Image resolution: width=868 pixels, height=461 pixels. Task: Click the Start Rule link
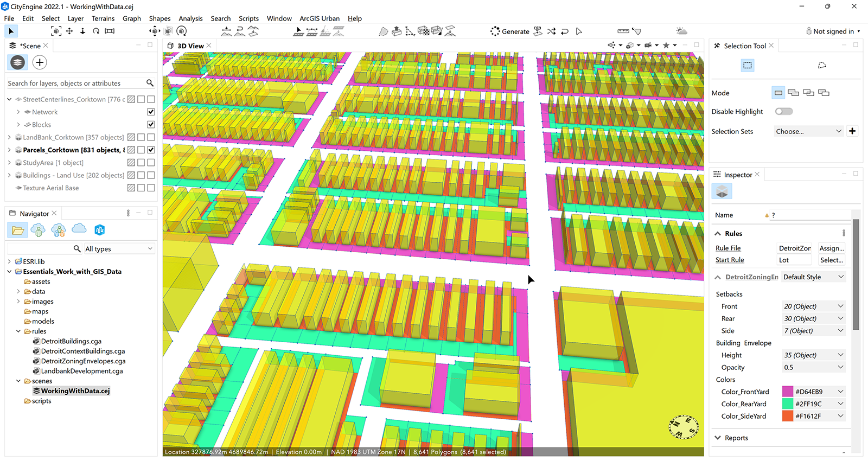coord(730,260)
